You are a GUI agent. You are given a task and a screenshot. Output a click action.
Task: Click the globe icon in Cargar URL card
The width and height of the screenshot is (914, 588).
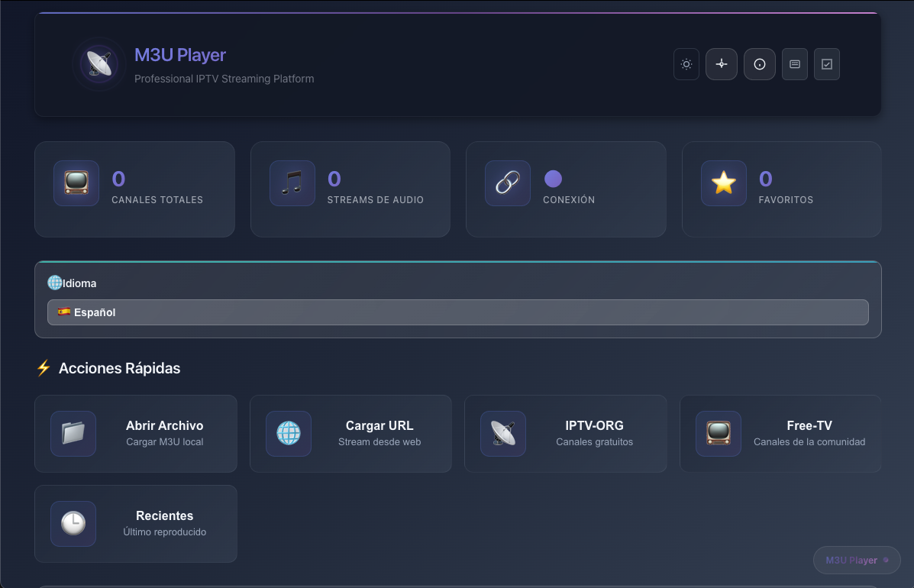pyautogui.click(x=289, y=434)
